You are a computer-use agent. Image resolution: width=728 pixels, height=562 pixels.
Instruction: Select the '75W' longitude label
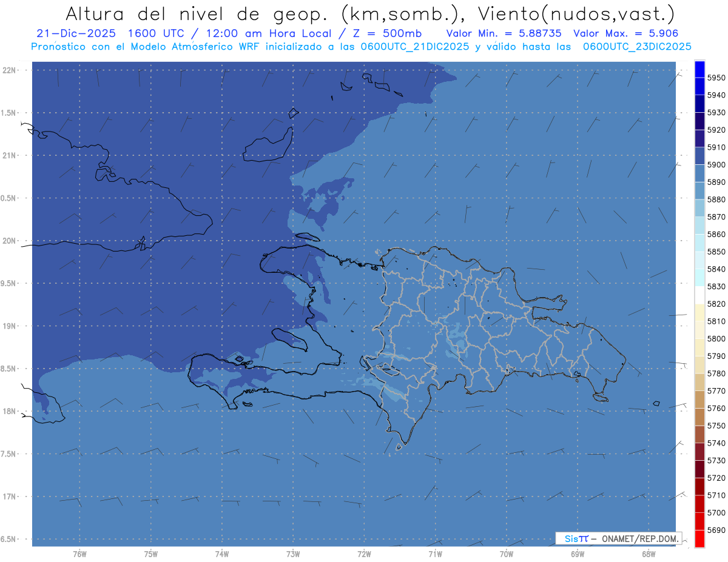pyautogui.click(x=151, y=554)
